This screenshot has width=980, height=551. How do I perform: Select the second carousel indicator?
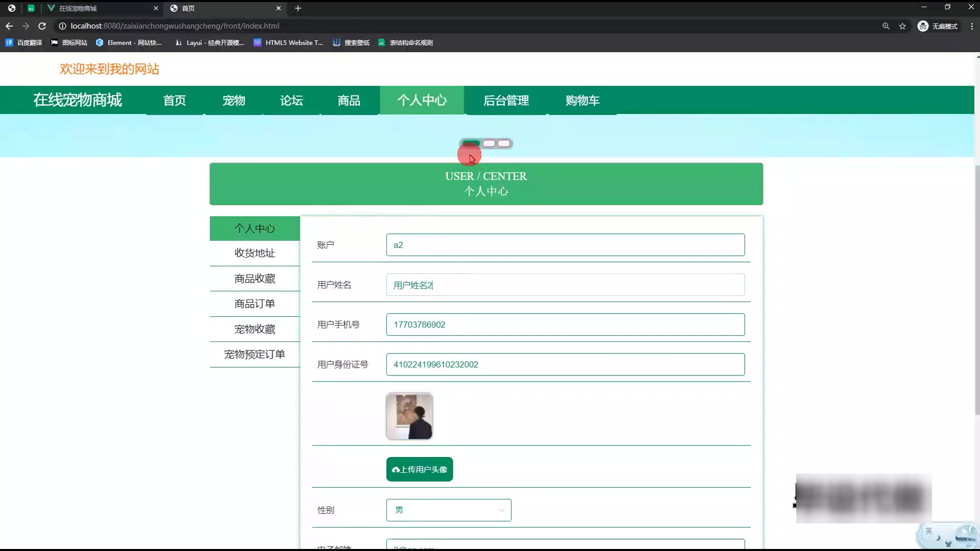click(x=489, y=143)
